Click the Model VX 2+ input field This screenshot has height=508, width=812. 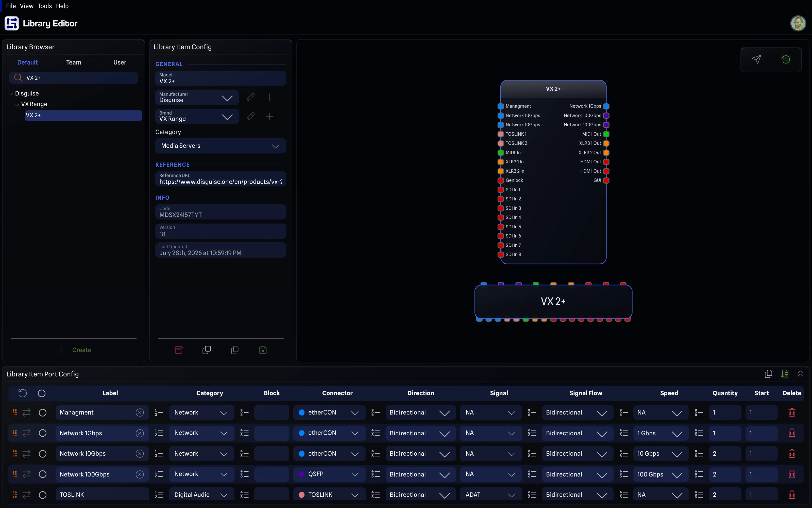221,78
